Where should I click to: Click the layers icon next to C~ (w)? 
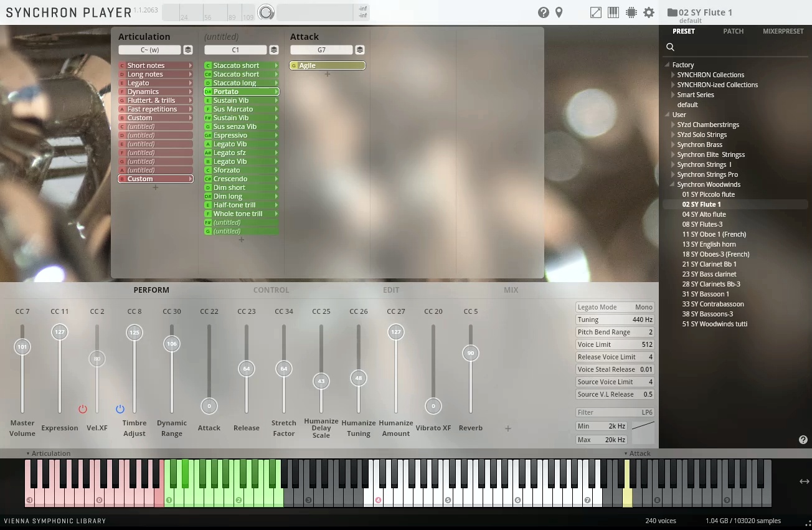pyautogui.click(x=188, y=50)
